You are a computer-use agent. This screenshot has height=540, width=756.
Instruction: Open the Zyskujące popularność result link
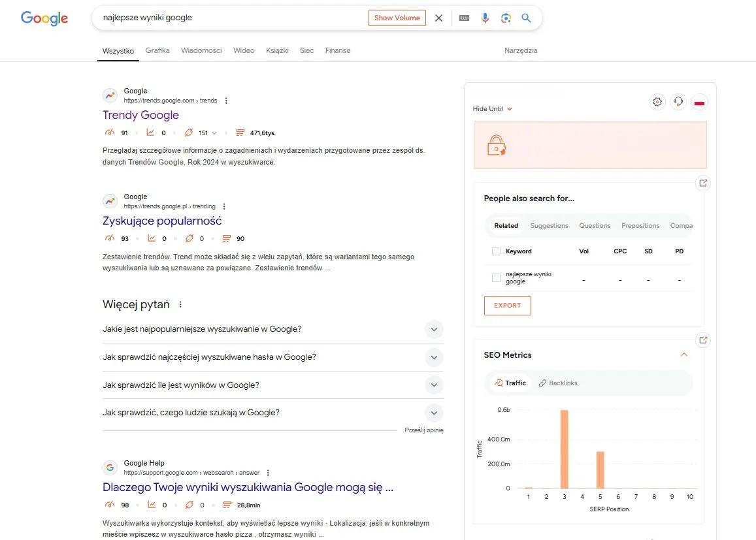pos(162,221)
